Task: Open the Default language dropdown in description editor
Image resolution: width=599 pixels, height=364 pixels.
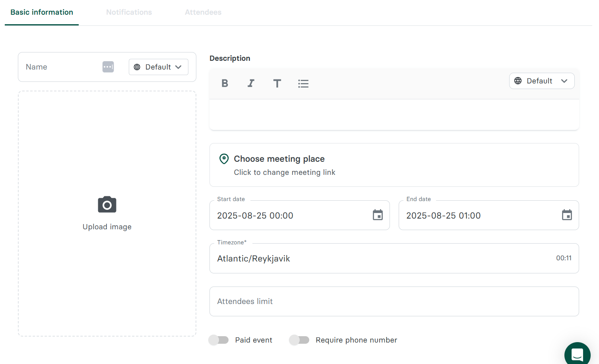Action: click(x=541, y=81)
